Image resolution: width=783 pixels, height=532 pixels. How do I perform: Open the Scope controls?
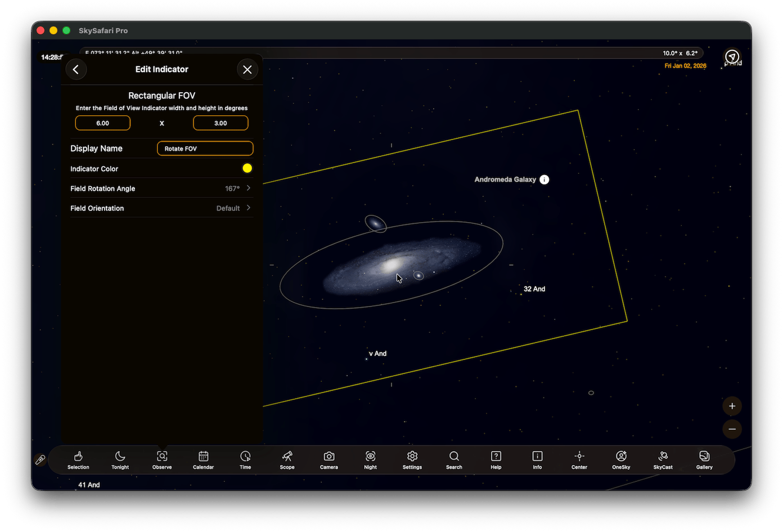(x=287, y=460)
